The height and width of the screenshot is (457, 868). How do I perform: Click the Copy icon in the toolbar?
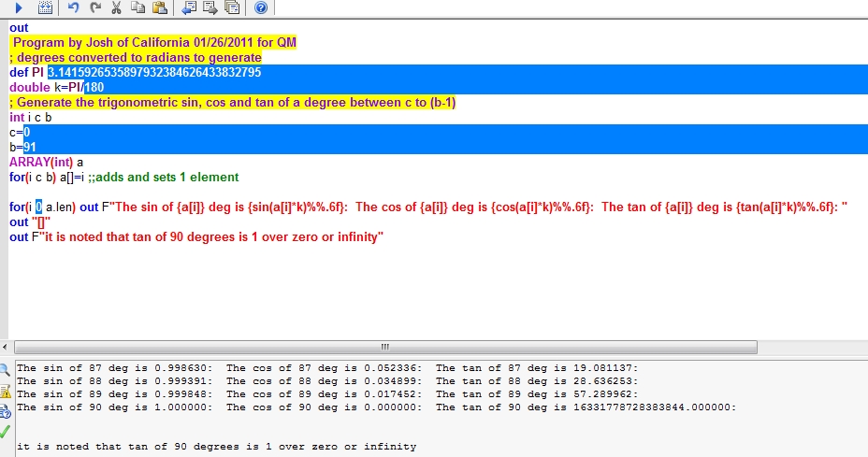137,7
